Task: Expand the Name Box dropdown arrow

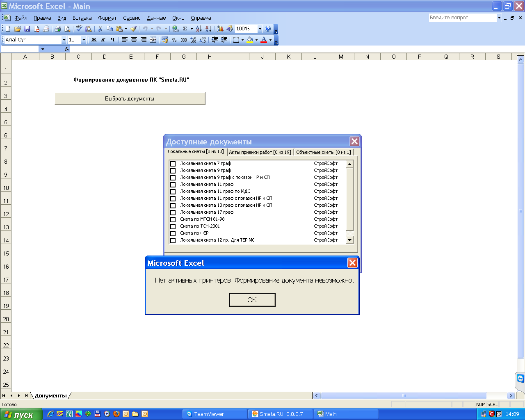Action: [43, 49]
